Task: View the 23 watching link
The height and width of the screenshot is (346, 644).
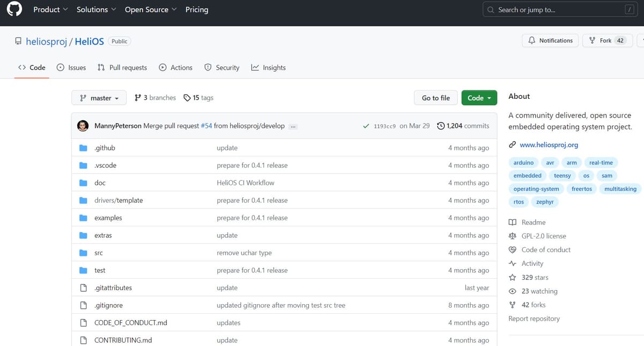Action: 533,291
